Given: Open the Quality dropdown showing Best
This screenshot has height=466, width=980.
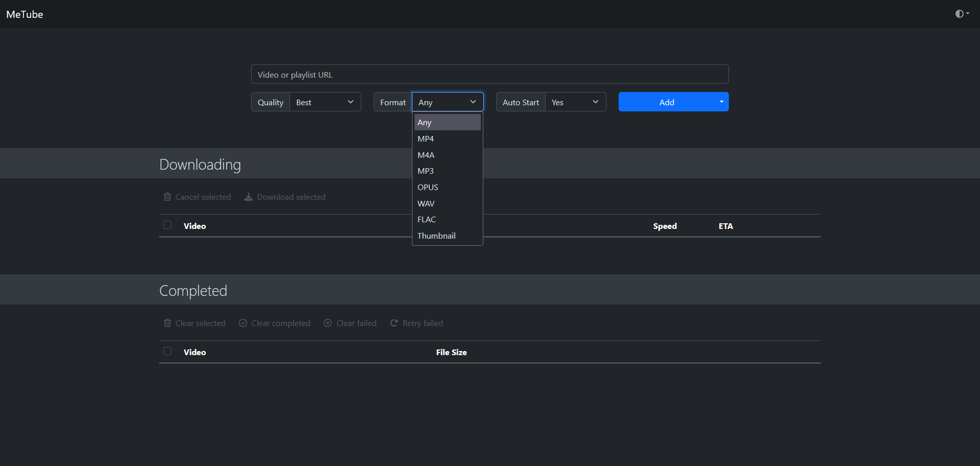Looking at the screenshot, I should (x=325, y=102).
